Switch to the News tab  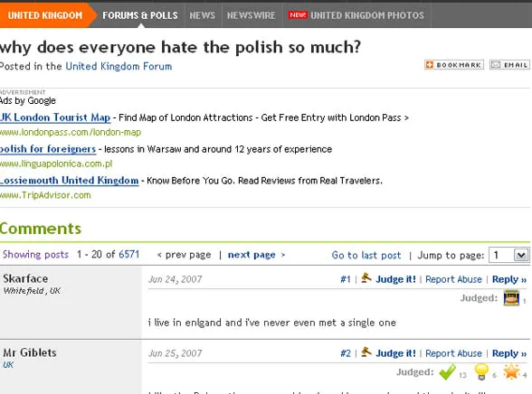point(203,15)
